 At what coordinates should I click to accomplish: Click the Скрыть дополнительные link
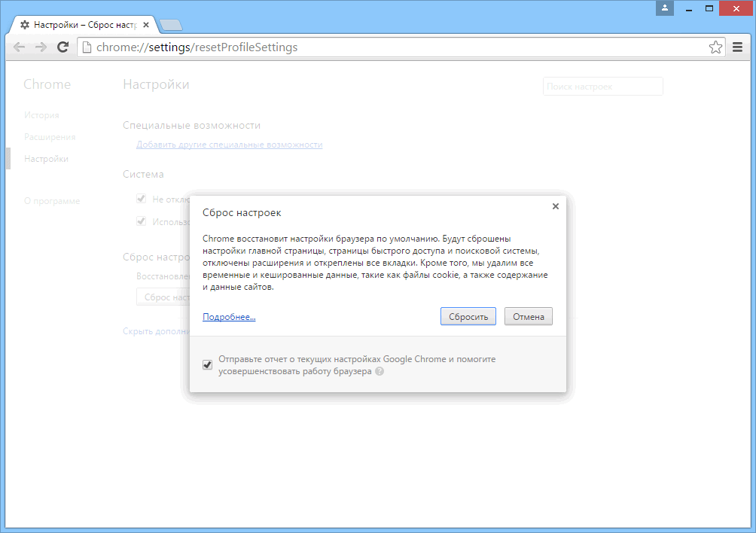[x=156, y=331]
